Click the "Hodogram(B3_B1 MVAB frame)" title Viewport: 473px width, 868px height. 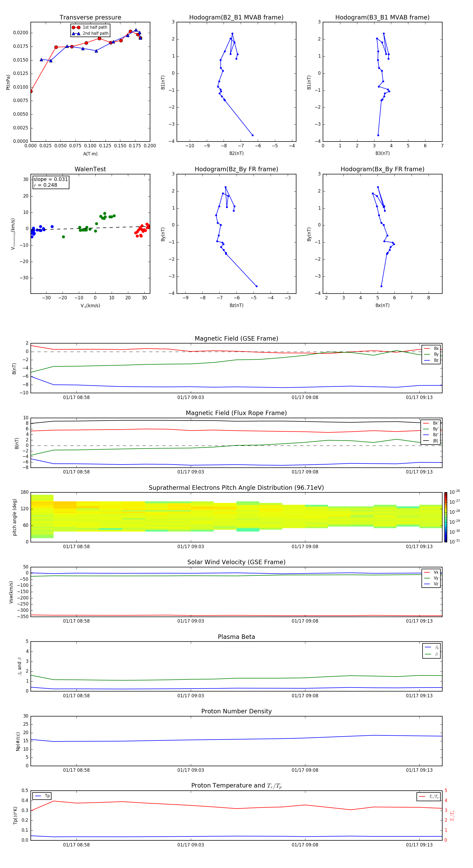click(x=382, y=17)
